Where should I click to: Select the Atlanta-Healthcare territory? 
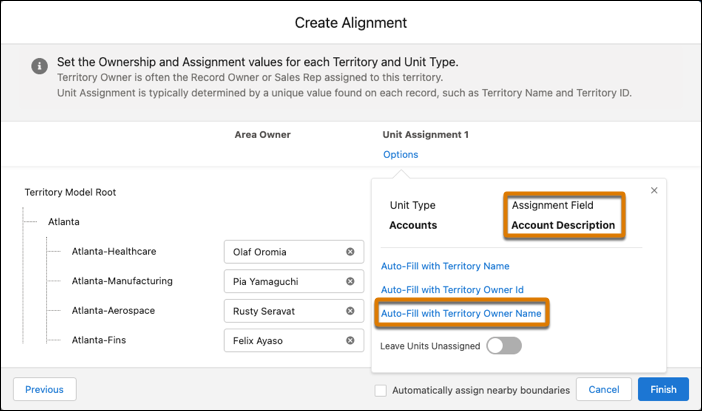coord(114,251)
